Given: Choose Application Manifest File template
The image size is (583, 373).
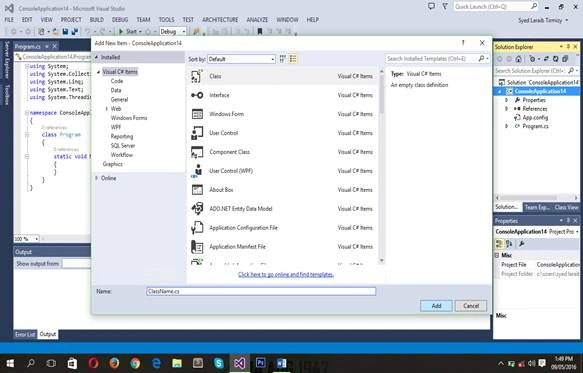Looking at the screenshot, I should coord(283,247).
